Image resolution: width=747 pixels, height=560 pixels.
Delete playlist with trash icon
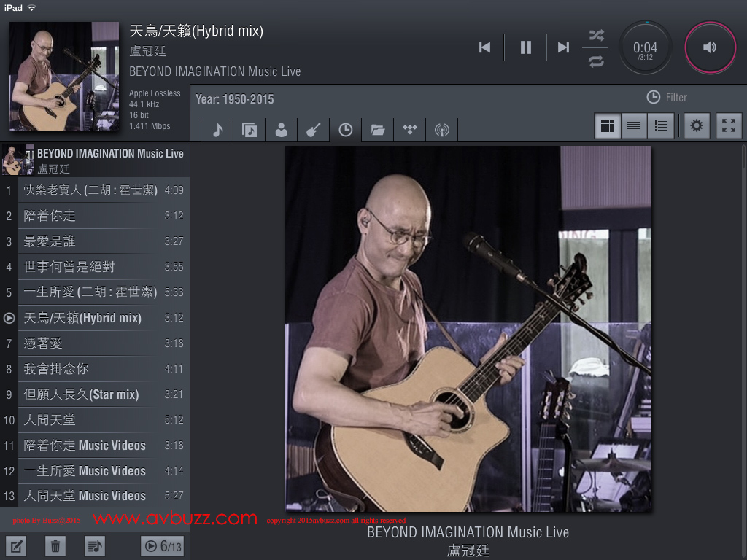(55, 545)
